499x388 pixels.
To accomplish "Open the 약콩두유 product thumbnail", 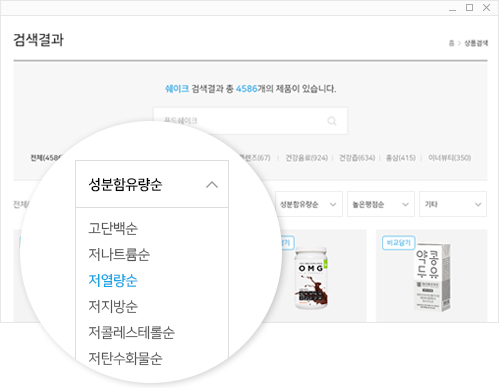I will click(433, 277).
